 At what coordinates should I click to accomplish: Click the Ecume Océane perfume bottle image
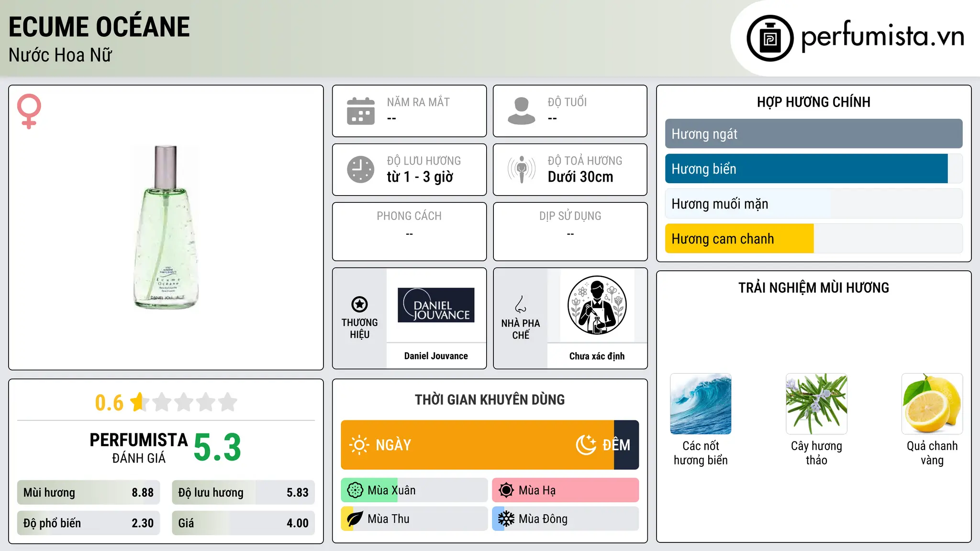click(x=166, y=227)
